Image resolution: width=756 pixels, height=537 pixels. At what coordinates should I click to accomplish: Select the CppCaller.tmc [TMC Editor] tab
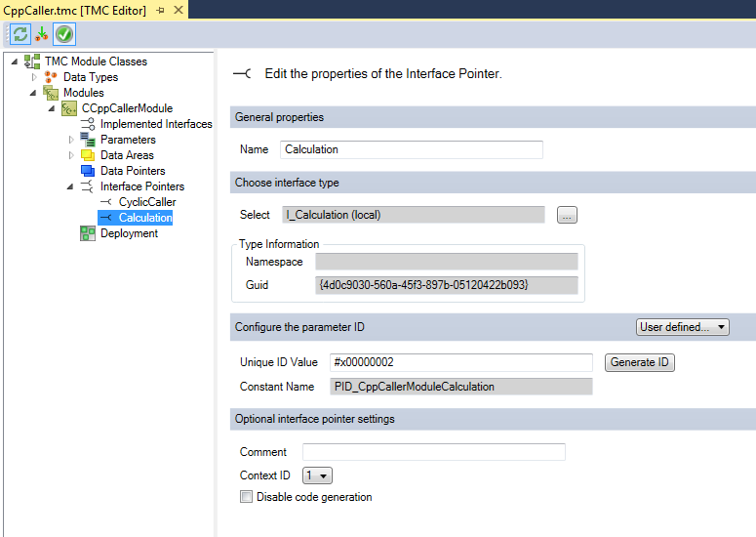point(74,10)
